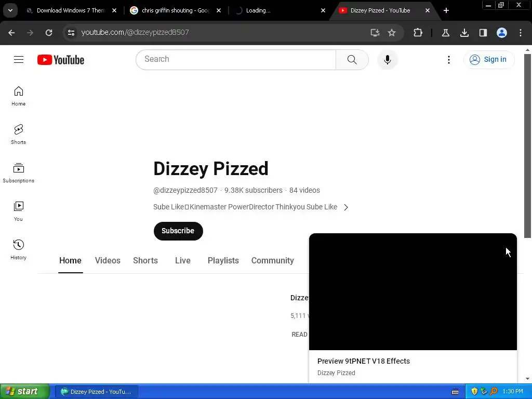Switch to 'chris griffin shouting' Google tab
532x399 pixels.
coord(176,10)
